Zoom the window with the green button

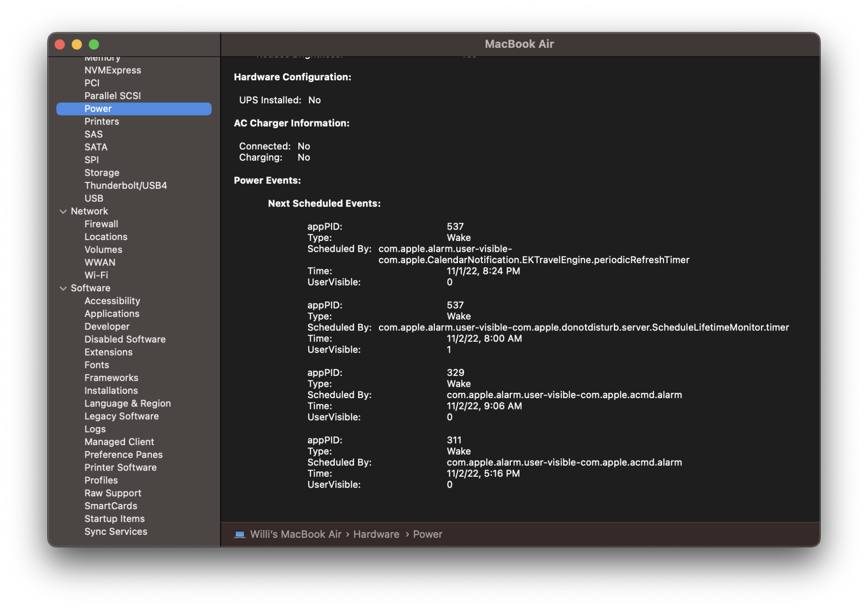[x=94, y=44]
